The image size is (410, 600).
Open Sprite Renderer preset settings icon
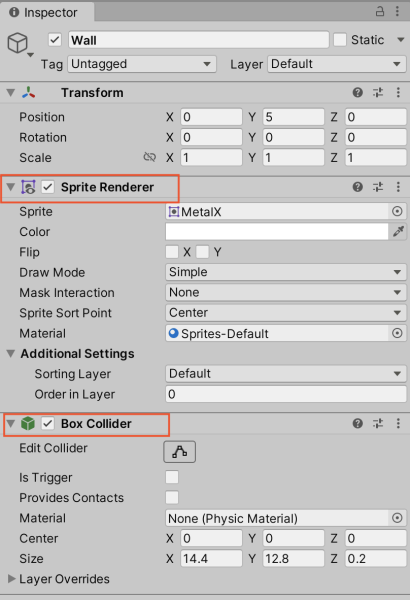tap(378, 187)
